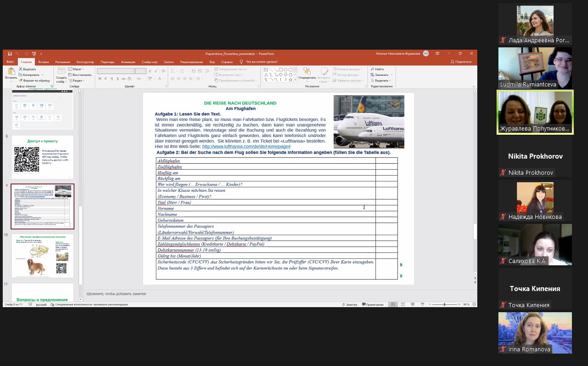Image resolution: width=588 pixels, height=366 pixels.
Task: Click the Clear formatting icon
Action: point(163,71)
